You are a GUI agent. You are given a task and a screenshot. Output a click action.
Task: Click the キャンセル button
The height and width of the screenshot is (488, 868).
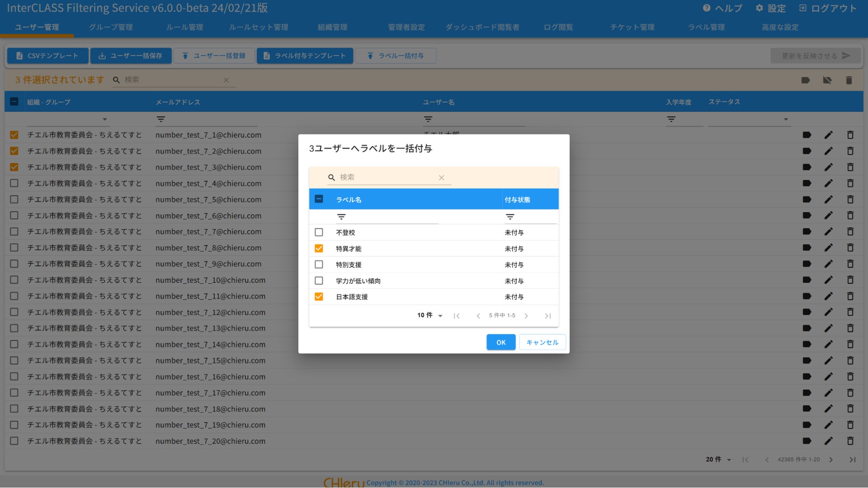(542, 342)
